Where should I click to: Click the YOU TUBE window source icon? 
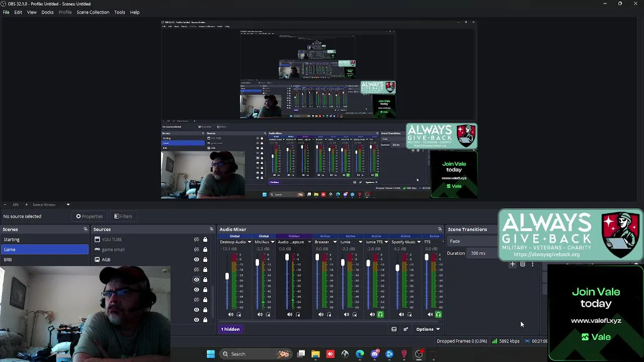pos(97,239)
